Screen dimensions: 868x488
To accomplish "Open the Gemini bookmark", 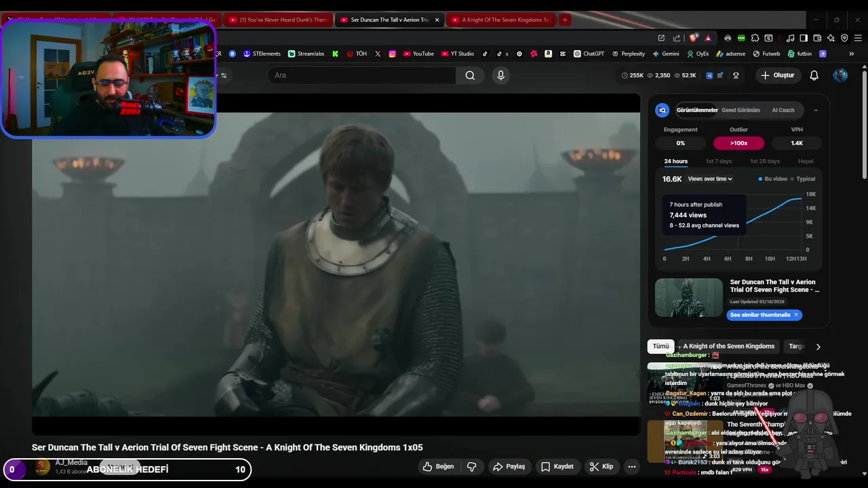I will 666,54.
